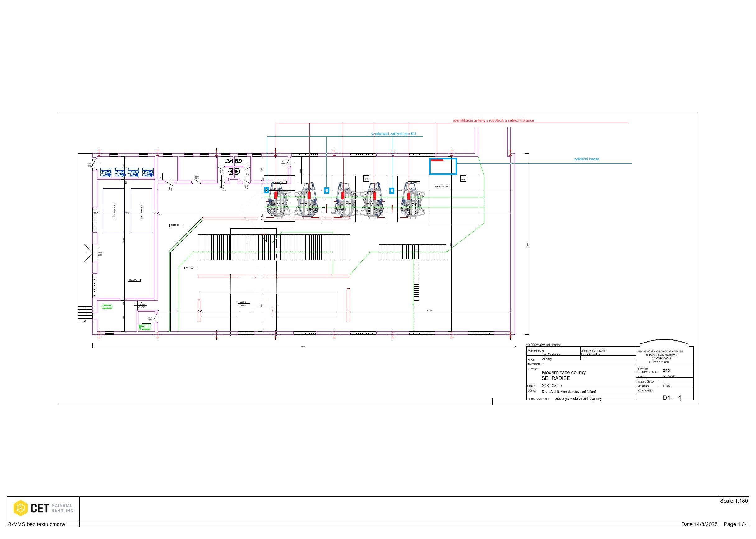This screenshot has width=756, height=539.
Task: Click the red label identifikační antény v robotech
Action: coord(494,121)
